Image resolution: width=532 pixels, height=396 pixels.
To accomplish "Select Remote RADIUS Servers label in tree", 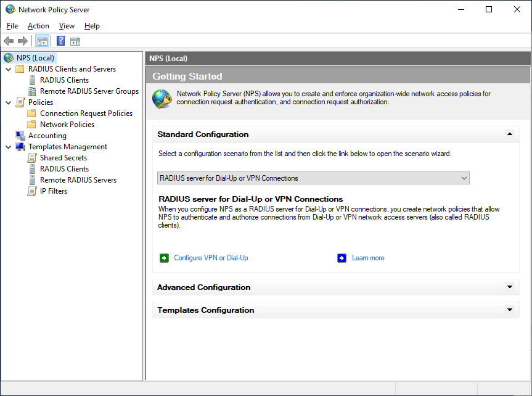I will (x=78, y=180).
